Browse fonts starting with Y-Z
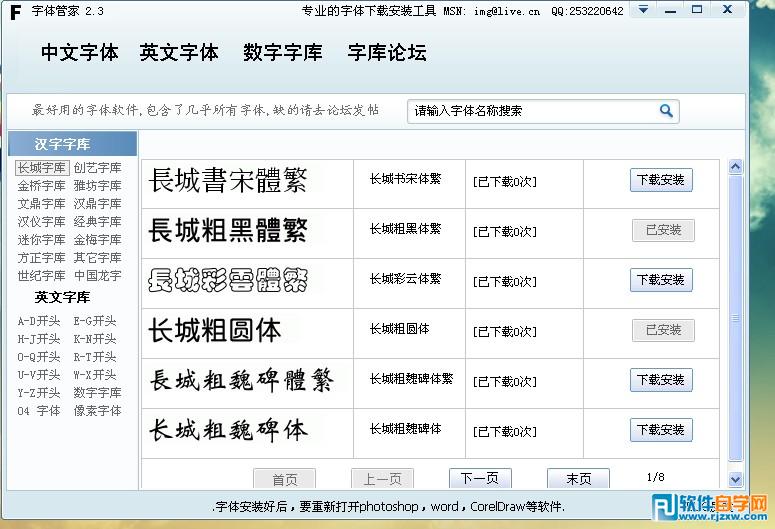 (39, 393)
